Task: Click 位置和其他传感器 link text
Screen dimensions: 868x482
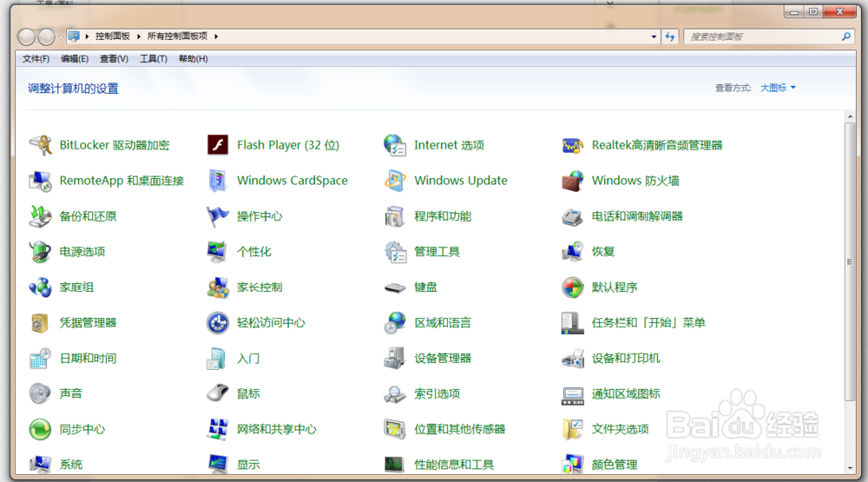Action: (459, 429)
